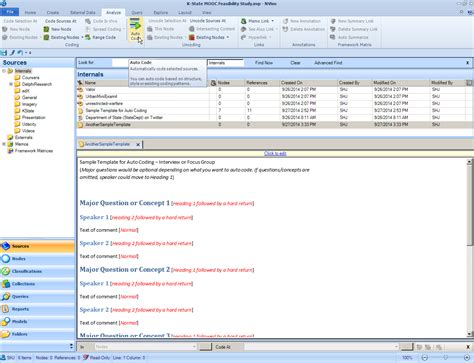474x363 pixels.
Task: Click the Range Code icon
Action: coord(88,37)
